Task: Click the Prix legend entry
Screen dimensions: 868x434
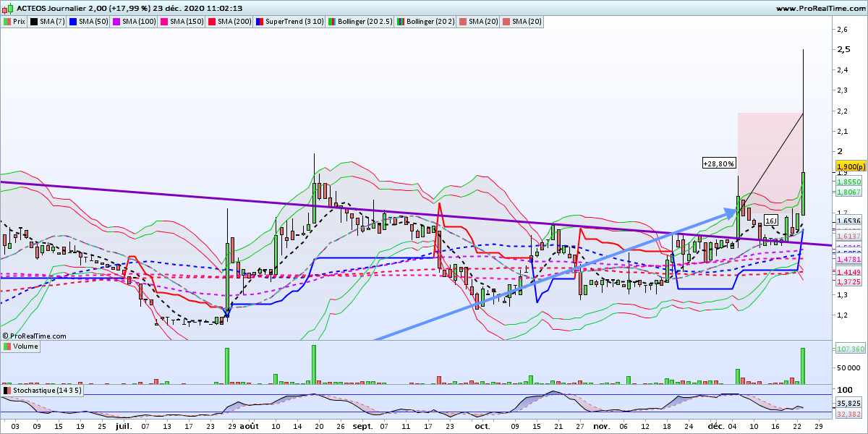Action: click(x=16, y=22)
